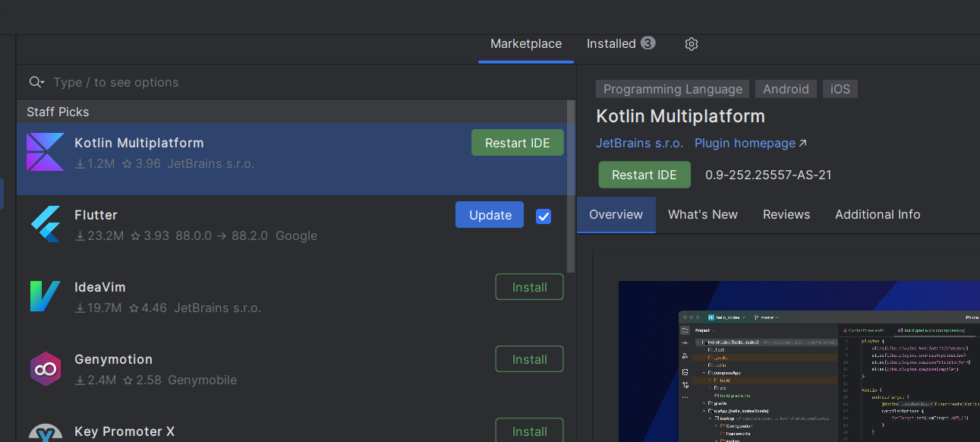The height and width of the screenshot is (442, 980).
Task: Click the Kotlin Multiplatform plugin icon
Action: point(46,153)
